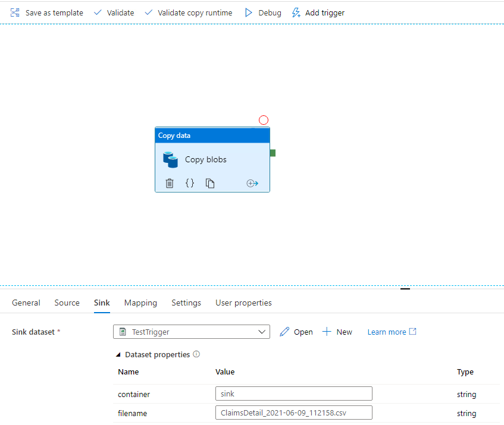Click the container property name
The image size is (504, 425).
point(134,394)
